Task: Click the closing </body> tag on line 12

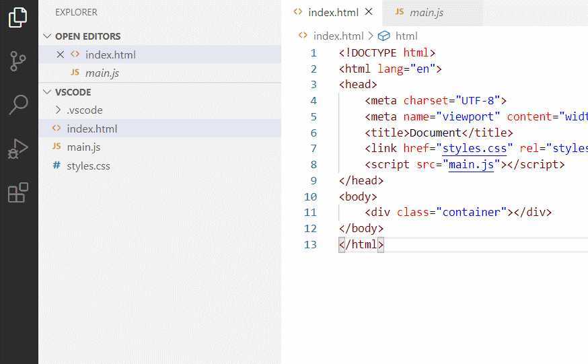Action: [x=361, y=229]
